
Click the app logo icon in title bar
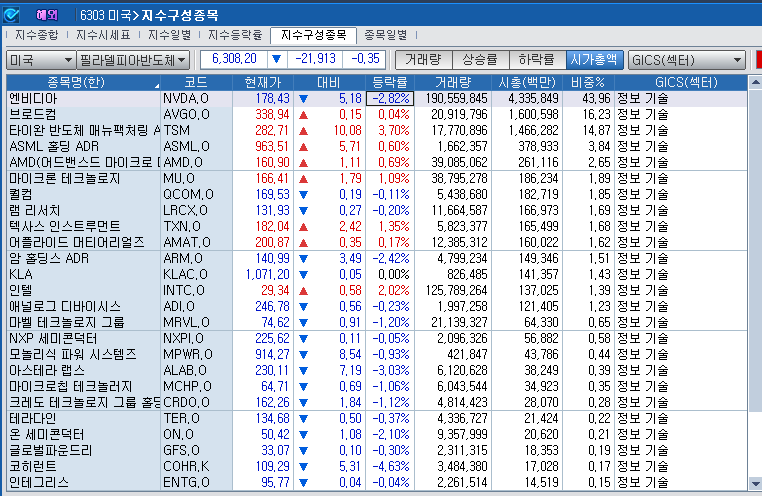click(x=11, y=14)
